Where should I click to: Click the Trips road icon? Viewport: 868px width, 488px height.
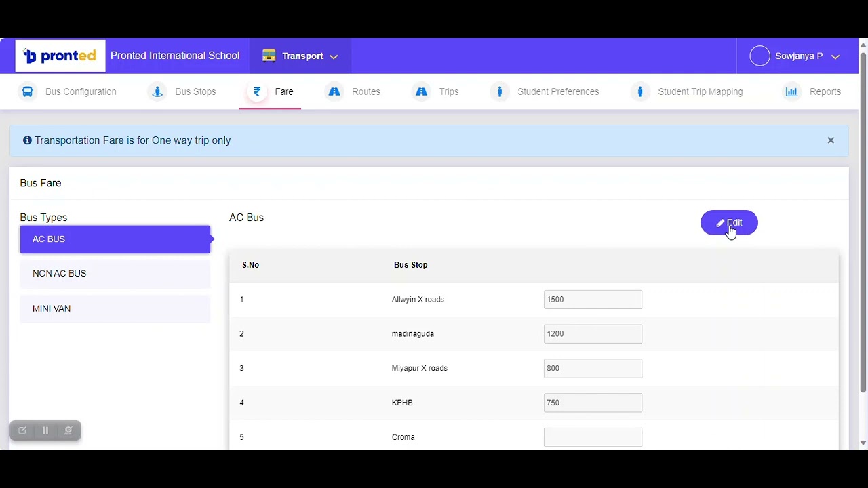(421, 91)
